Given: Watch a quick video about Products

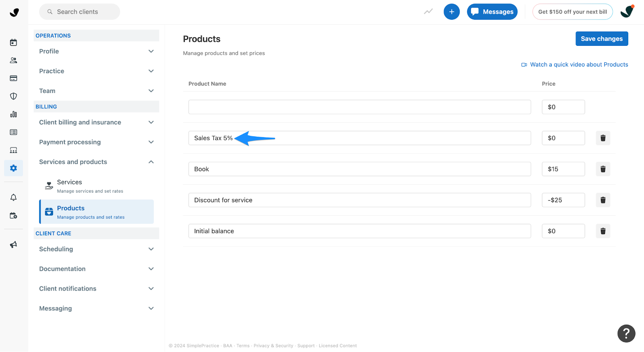Looking at the screenshot, I should click(x=579, y=64).
